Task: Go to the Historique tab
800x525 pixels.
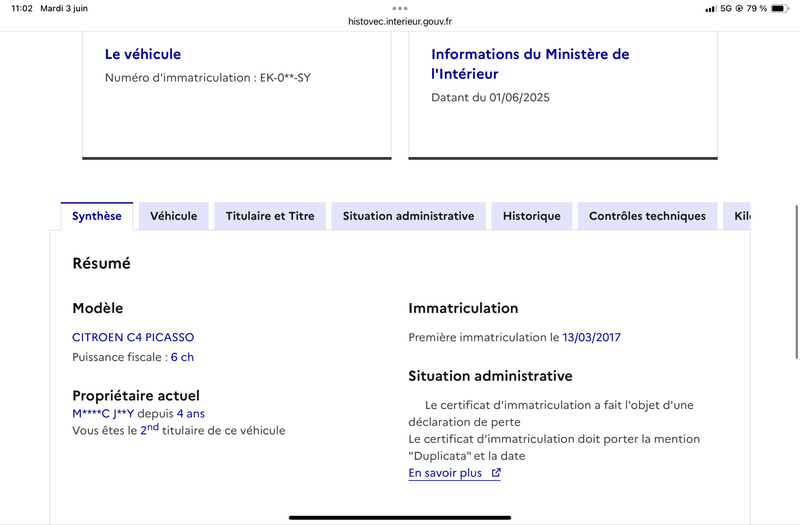Action: tap(532, 216)
